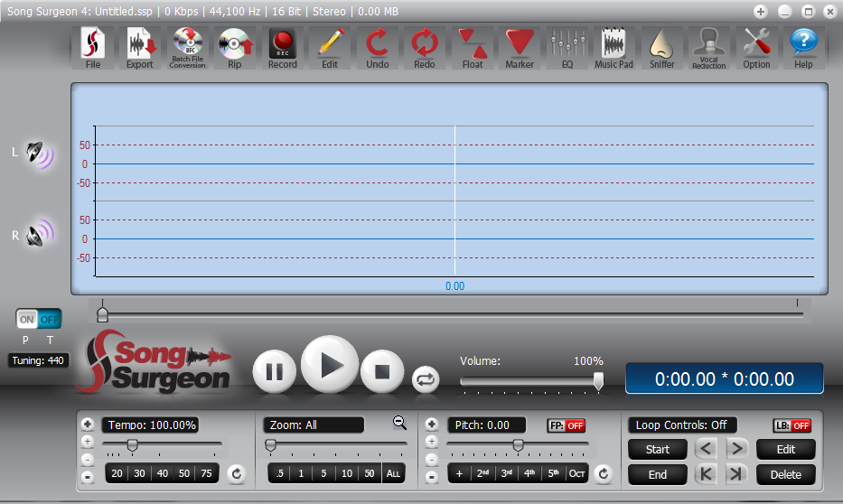Toggle the ON/OFF switch above Tuning
Screen dimensions: 843x504
click(38, 319)
